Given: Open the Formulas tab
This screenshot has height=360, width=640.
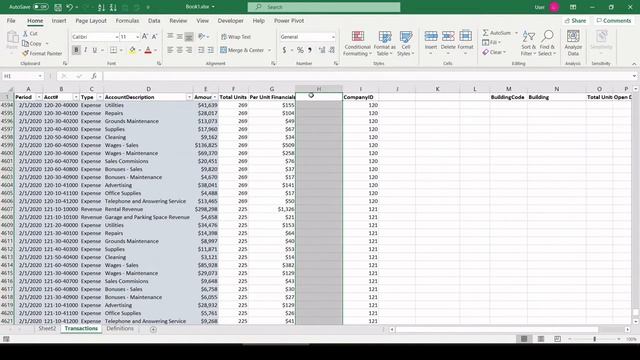Looking at the screenshot, I should tap(127, 20).
